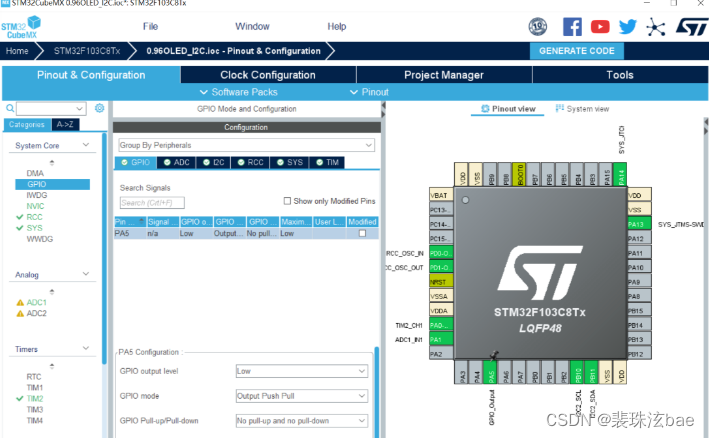The image size is (709, 438).
Task: Click the left category panel scrollbar
Action: [105, 248]
